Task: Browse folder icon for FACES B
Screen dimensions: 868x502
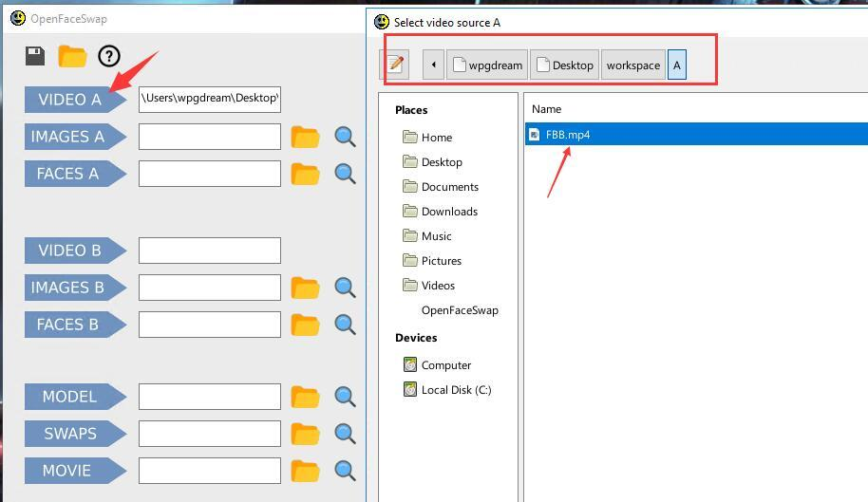Action: point(306,325)
